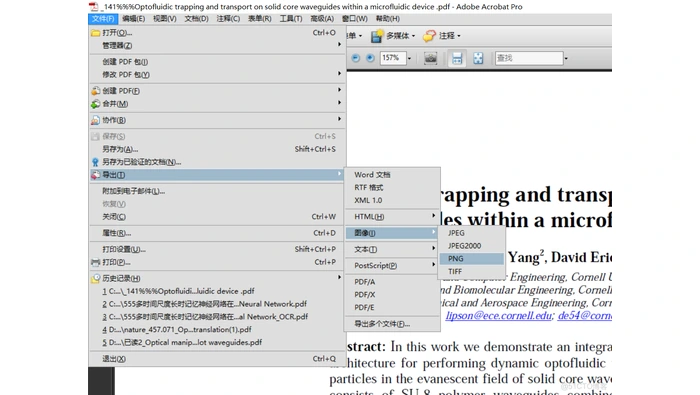Click the Adobe PDF title bar icon
700x395 pixels.
click(93, 6)
